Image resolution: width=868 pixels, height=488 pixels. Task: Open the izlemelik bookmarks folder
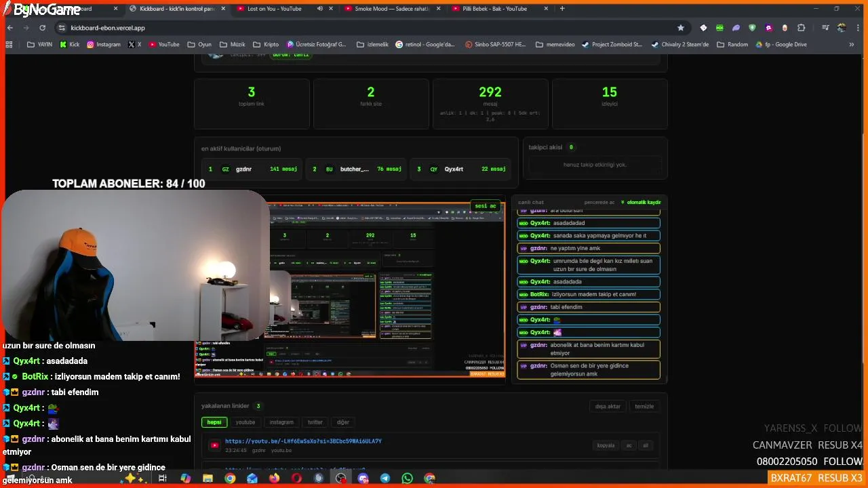[x=372, y=45]
